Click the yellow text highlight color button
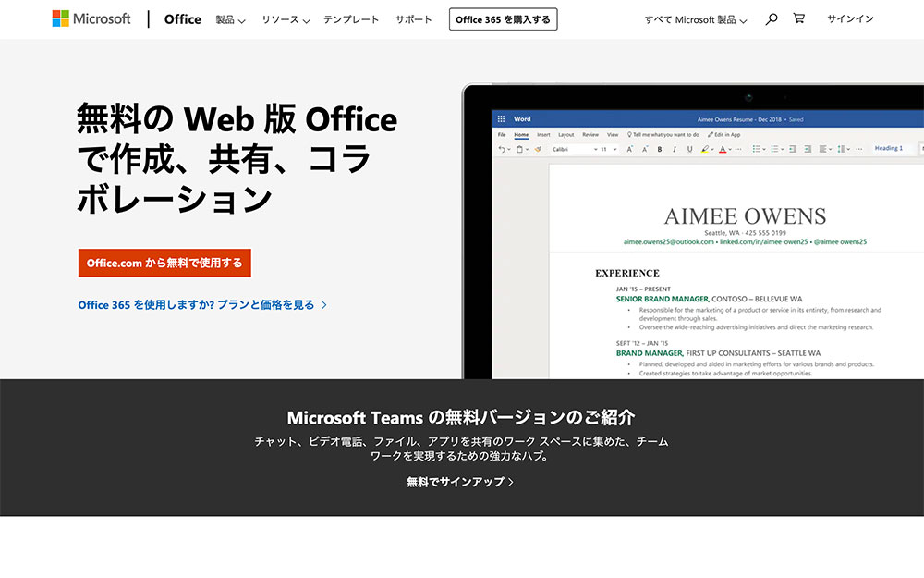The width and height of the screenshot is (924, 578). click(705, 149)
